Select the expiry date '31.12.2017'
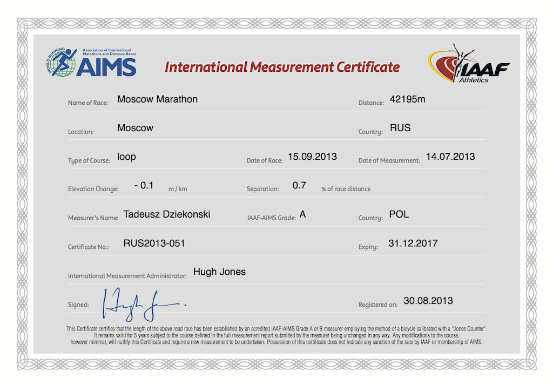The height and width of the screenshot is (392, 553). click(413, 243)
